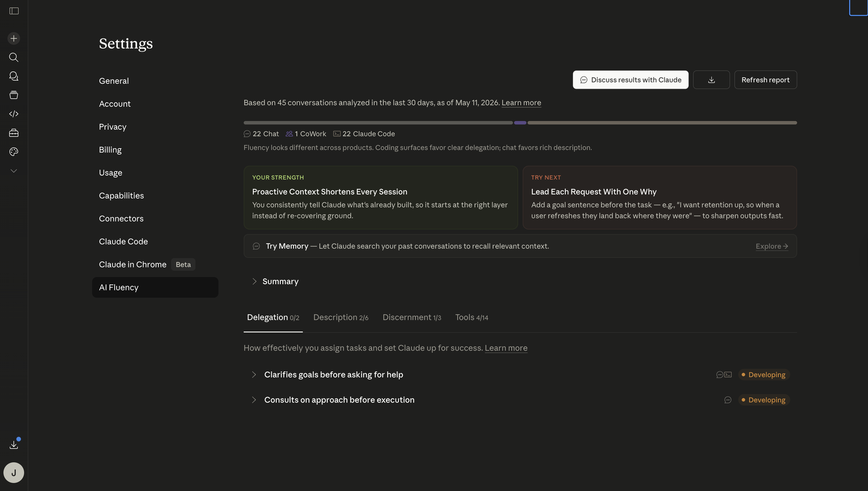
Task: Open General settings
Action: [x=155, y=81]
